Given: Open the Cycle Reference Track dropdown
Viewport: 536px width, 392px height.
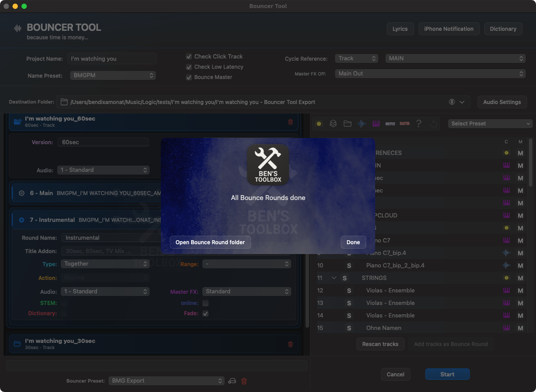Looking at the screenshot, I should pyautogui.click(x=356, y=58).
